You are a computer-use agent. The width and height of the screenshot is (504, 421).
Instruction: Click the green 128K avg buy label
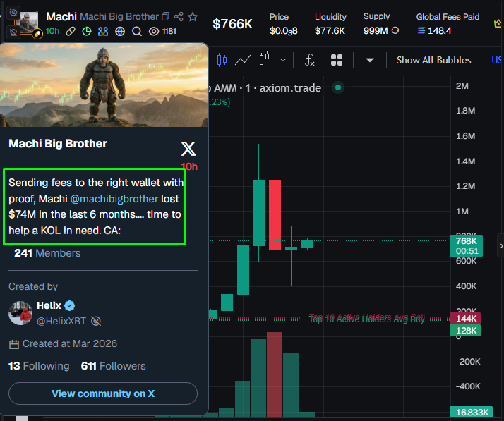[x=466, y=331]
